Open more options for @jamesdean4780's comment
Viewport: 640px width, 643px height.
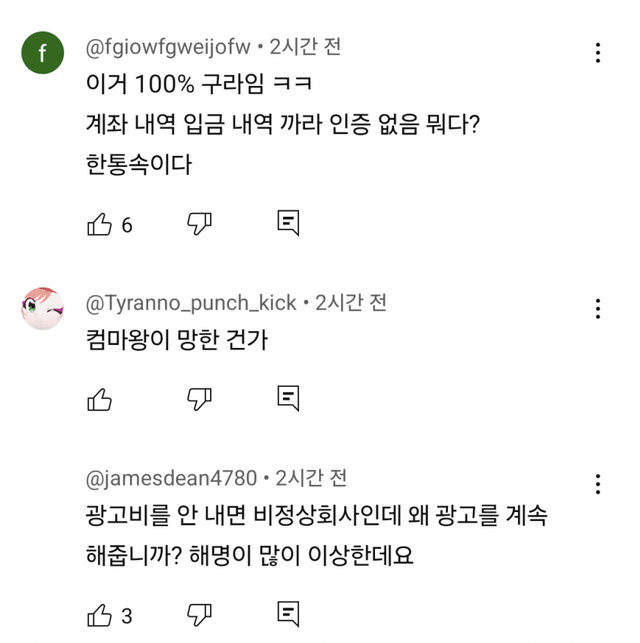point(598,483)
